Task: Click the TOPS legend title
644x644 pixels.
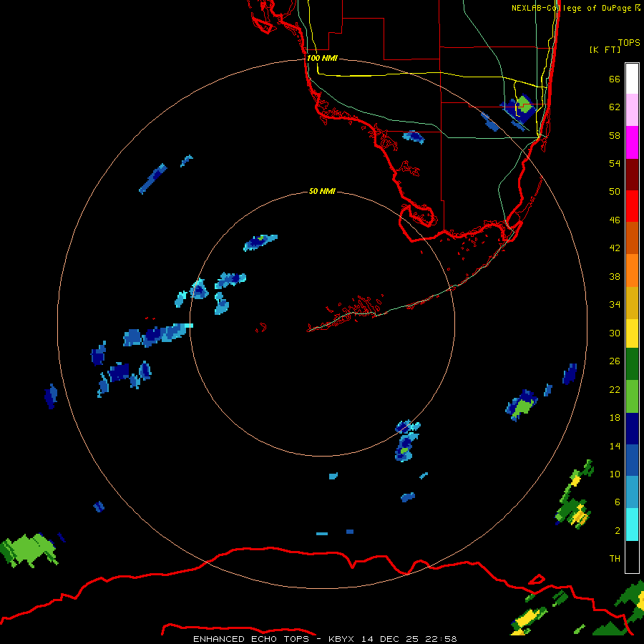Action: [x=629, y=42]
